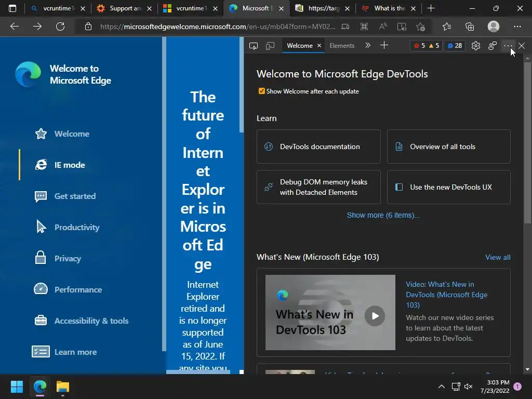Open the Favorites list icon
The width and height of the screenshot is (532, 399).
[447, 26]
